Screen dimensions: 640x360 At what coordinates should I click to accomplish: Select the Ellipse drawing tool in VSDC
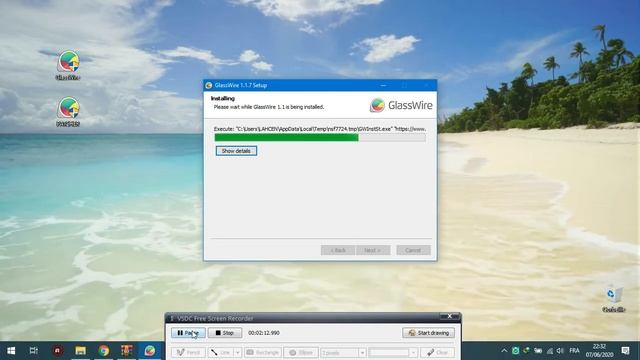coord(301,352)
